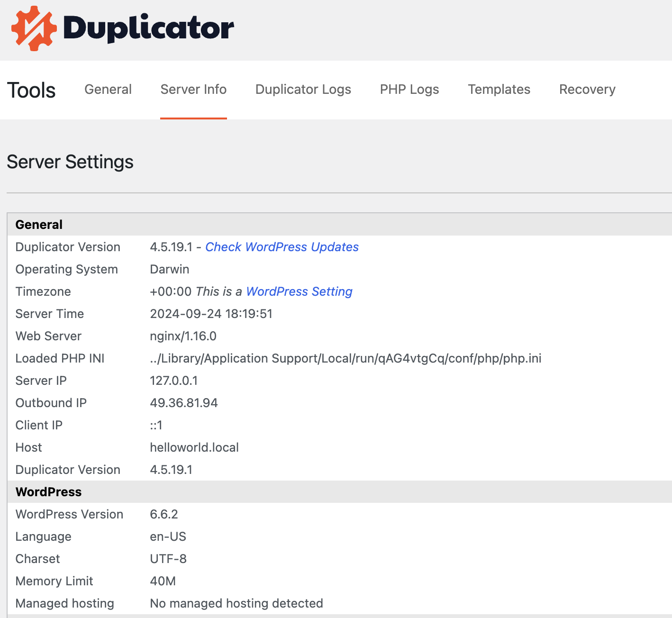Open the Recovery tab
Viewport: 672px width, 618px height.
click(587, 90)
